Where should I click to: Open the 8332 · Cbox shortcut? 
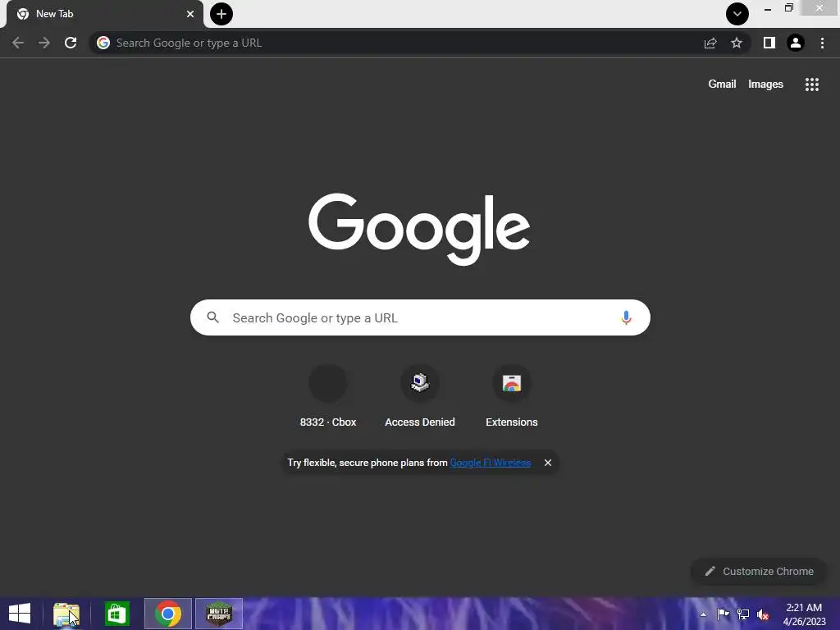(328, 397)
